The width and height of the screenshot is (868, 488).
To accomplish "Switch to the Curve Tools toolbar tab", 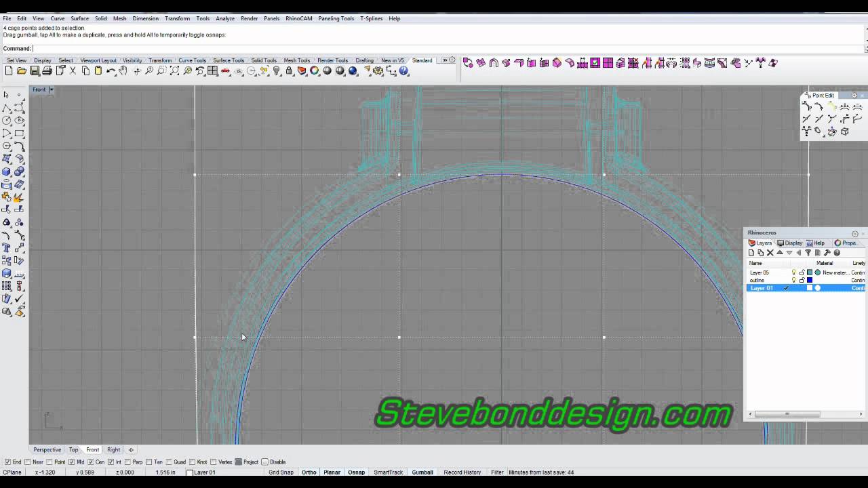I will point(192,60).
